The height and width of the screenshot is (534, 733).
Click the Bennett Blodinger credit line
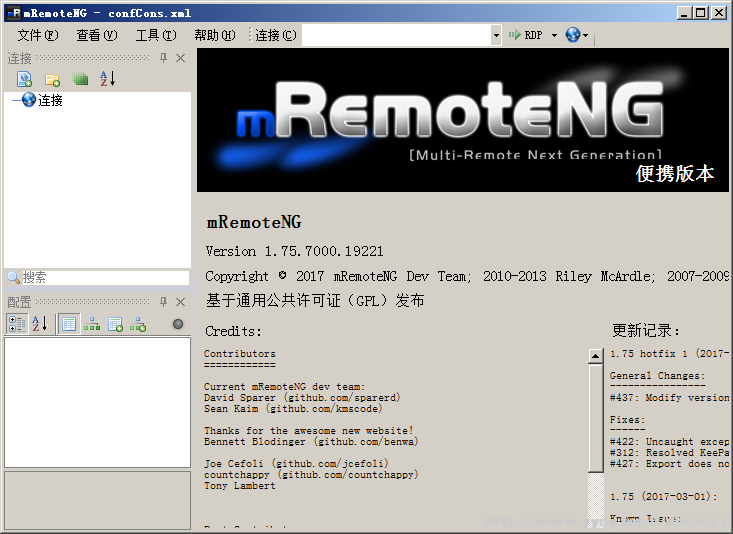coord(311,441)
